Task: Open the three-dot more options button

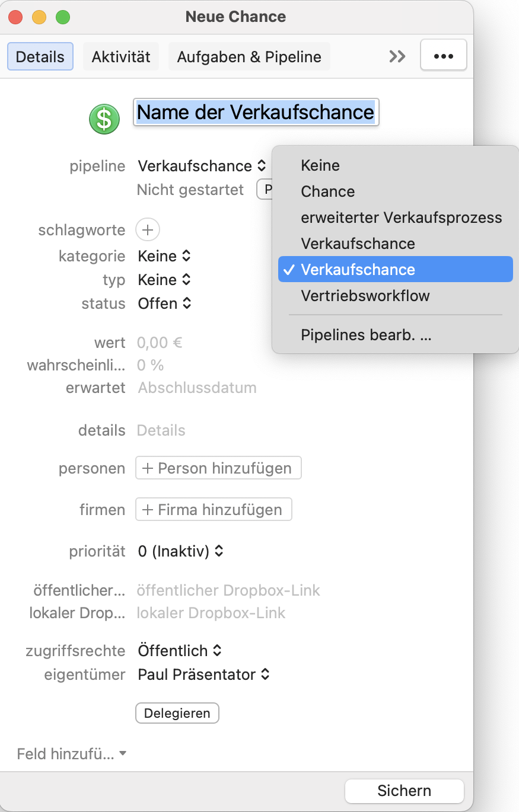Action: [443, 56]
